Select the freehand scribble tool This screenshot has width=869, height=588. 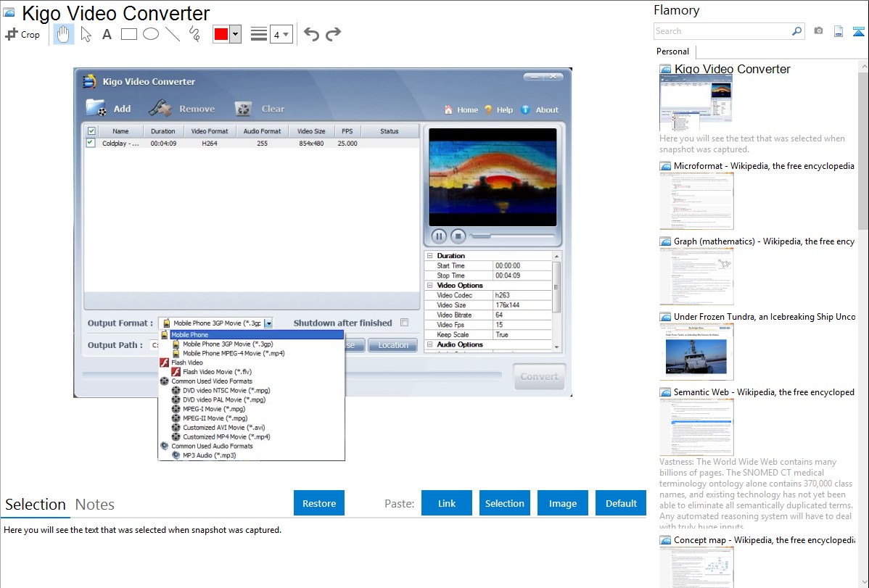194,34
